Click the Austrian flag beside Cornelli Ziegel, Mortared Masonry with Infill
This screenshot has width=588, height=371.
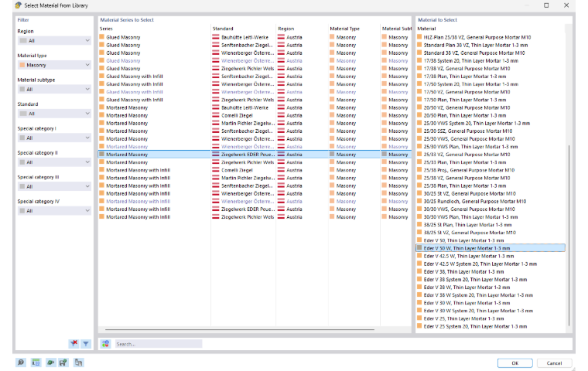[216, 170]
